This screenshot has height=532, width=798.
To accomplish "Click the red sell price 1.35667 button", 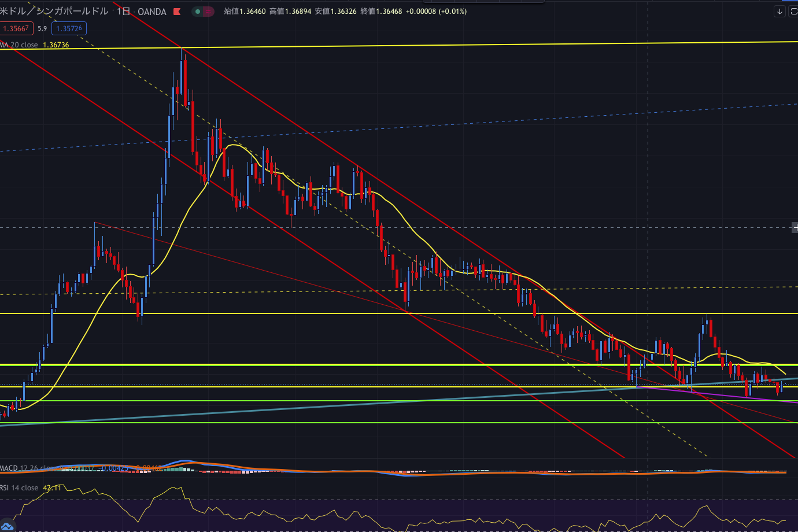I will tap(16, 28).
